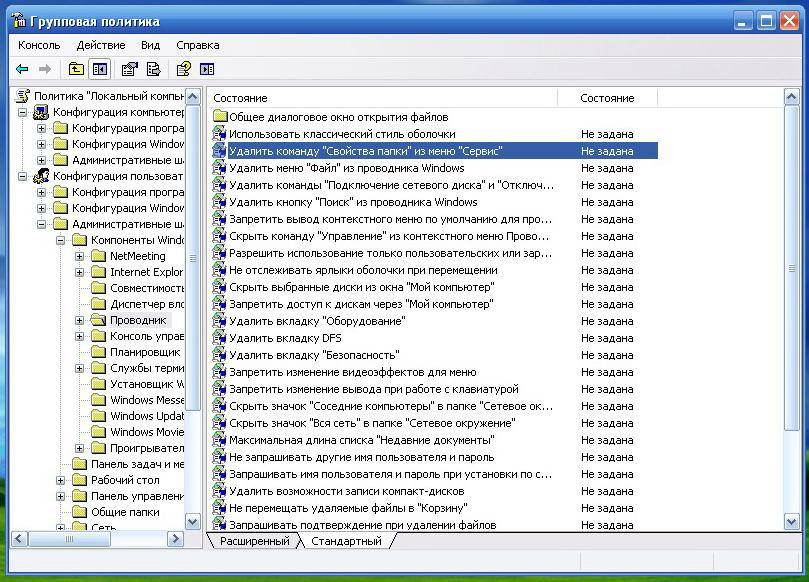Click the open folder icon beside Проводник
This screenshot has width=809, height=582.
pyautogui.click(x=98, y=320)
